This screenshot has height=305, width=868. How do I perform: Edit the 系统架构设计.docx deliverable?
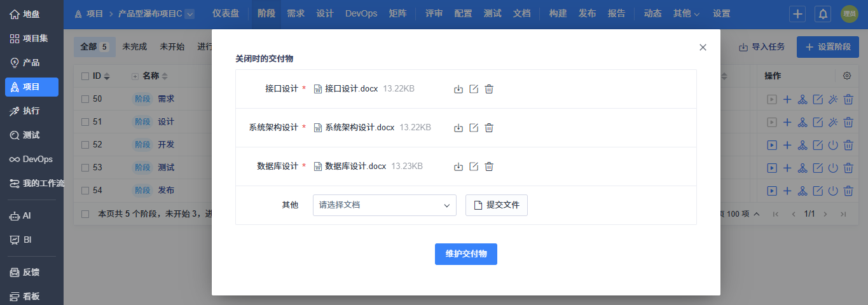(x=474, y=128)
